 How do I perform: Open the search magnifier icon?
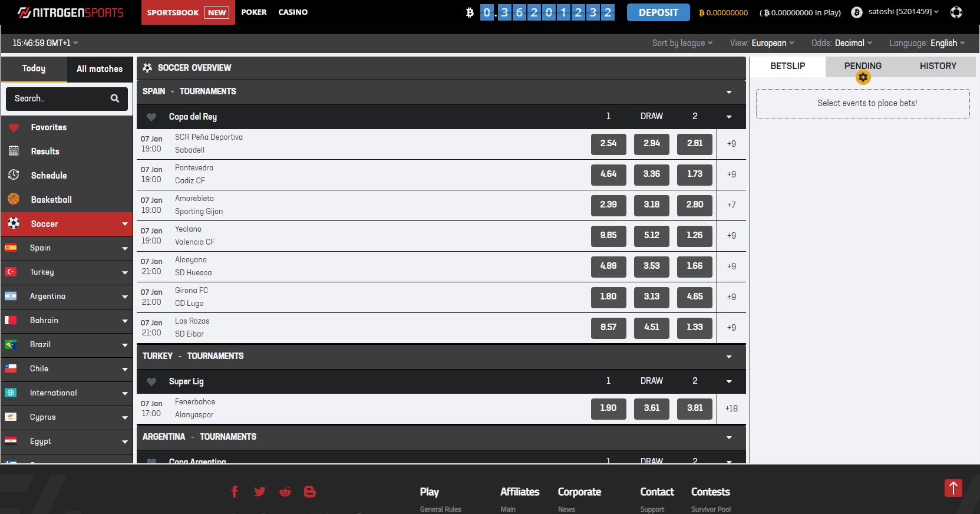coord(115,98)
